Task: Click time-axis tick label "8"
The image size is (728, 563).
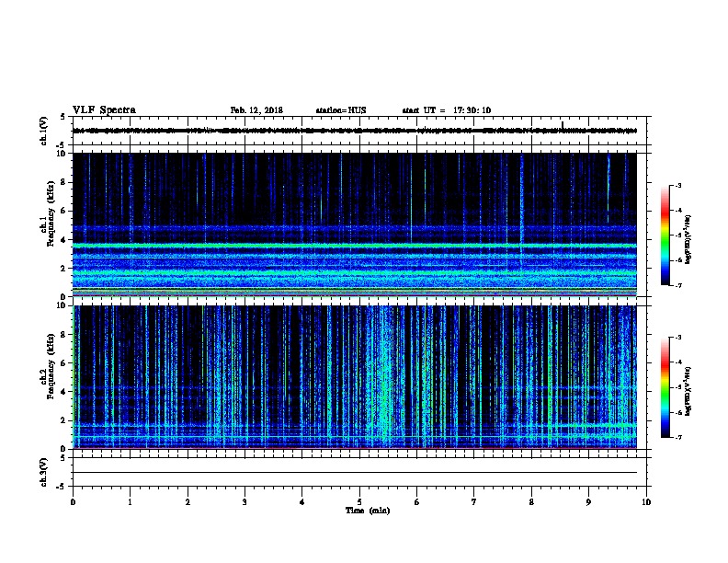Action: pos(531,502)
